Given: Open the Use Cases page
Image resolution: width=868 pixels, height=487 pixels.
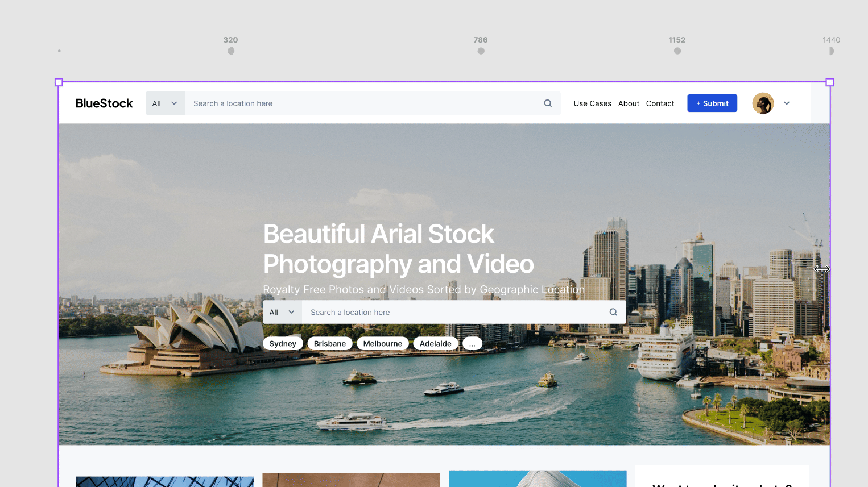Looking at the screenshot, I should click(592, 103).
